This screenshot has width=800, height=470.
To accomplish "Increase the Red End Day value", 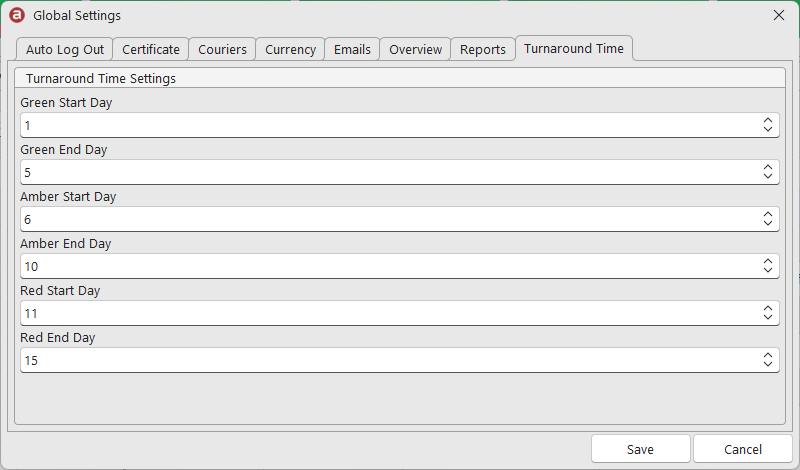I will [x=767, y=355].
